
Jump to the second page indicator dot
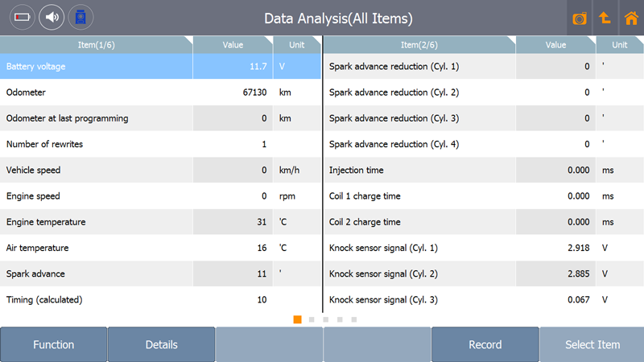pos(312,319)
